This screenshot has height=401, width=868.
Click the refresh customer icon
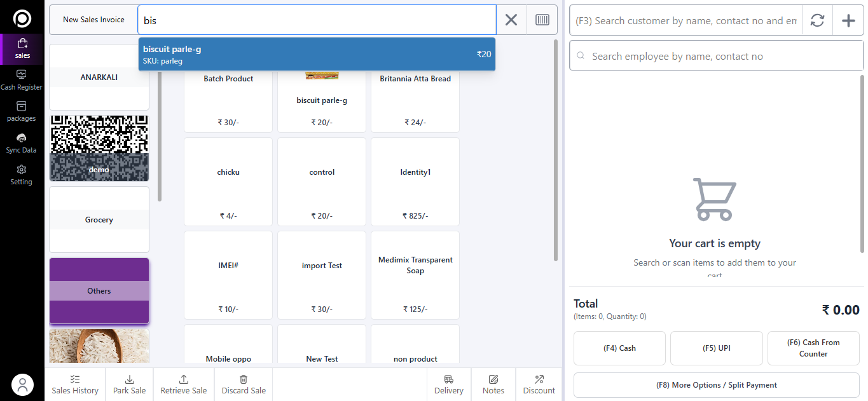click(817, 20)
